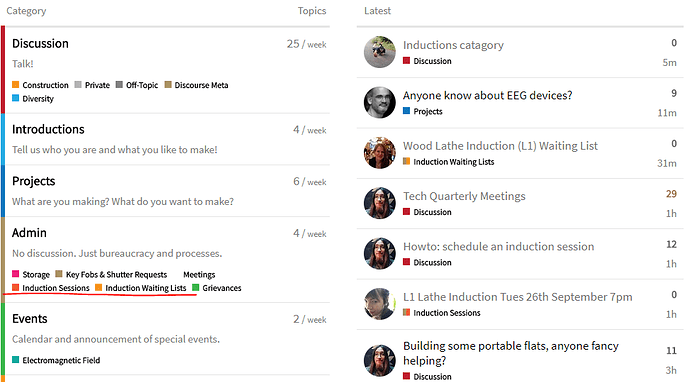Click teal Electromagnetic Field badge square
Image resolution: width=690 pixels, height=382 pixels.
click(15, 360)
